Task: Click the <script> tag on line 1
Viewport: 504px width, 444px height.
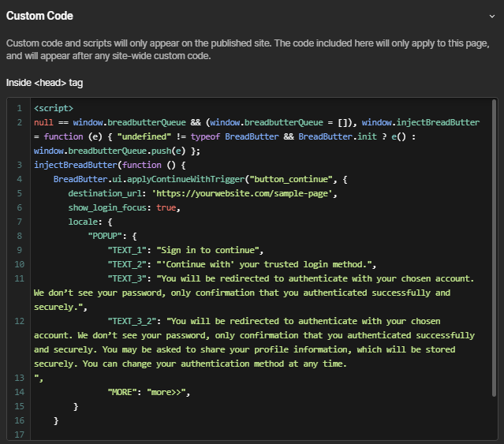Action: pos(54,108)
